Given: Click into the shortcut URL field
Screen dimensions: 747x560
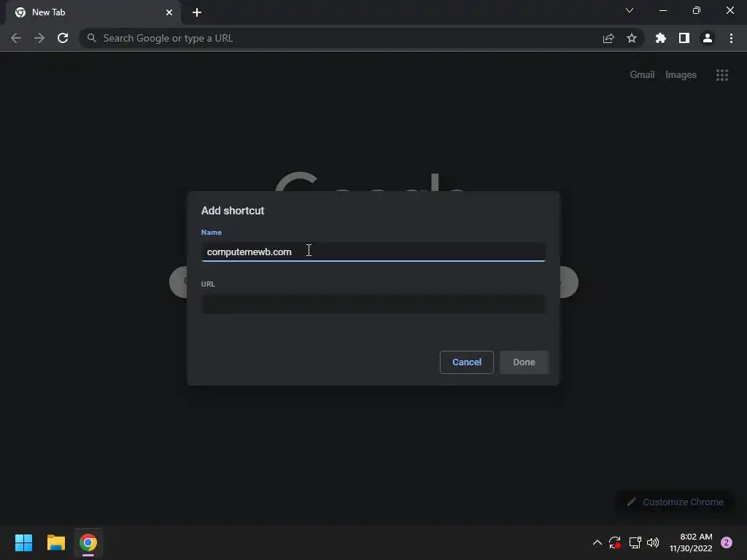Looking at the screenshot, I should click(373, 304).
